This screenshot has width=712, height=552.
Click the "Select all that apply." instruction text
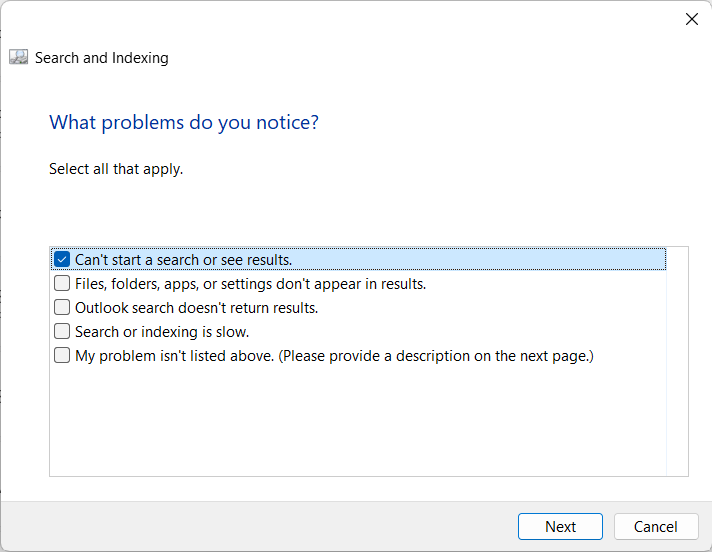pyautogui.click(x=116, y=169)
